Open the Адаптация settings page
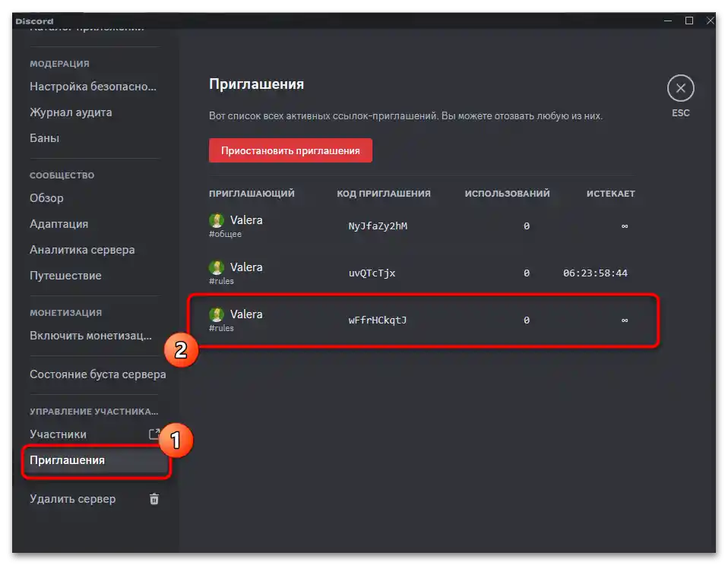 tap(59, 224)
